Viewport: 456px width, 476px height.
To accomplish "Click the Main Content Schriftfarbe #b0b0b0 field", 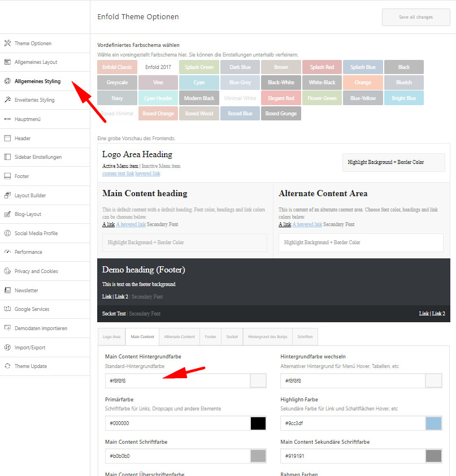I will (x=177, y=456).
